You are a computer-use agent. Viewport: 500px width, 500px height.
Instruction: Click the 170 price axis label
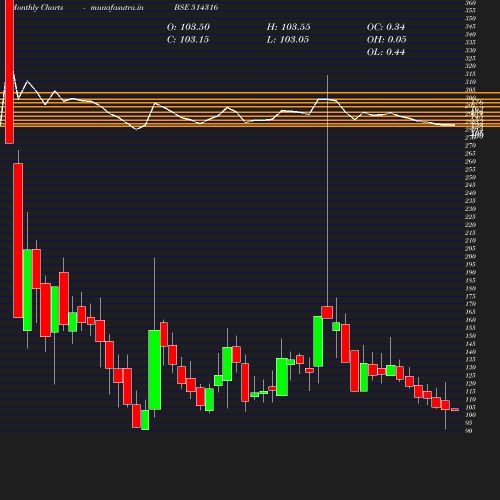pyautogui.click(x=470, y=304)
